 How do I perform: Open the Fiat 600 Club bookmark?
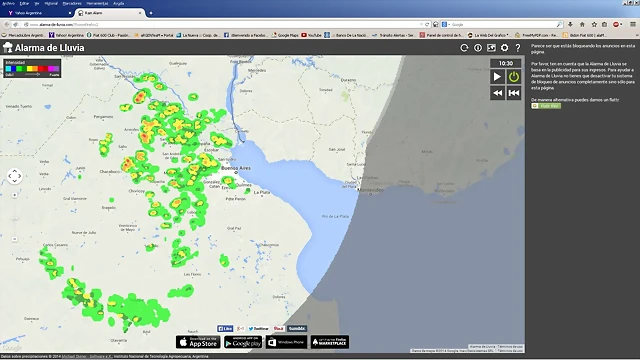point(108,35)
